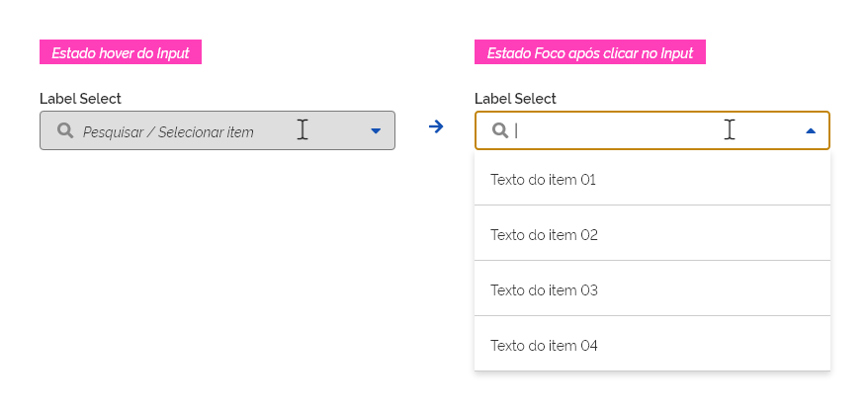Open the gray hover-state select box
Viewport: 868px width, 411px height.
click(x=217, y=130)
